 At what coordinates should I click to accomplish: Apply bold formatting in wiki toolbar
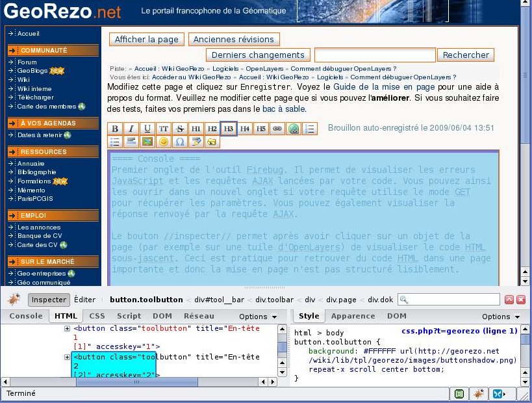click(x=115, y=129)
